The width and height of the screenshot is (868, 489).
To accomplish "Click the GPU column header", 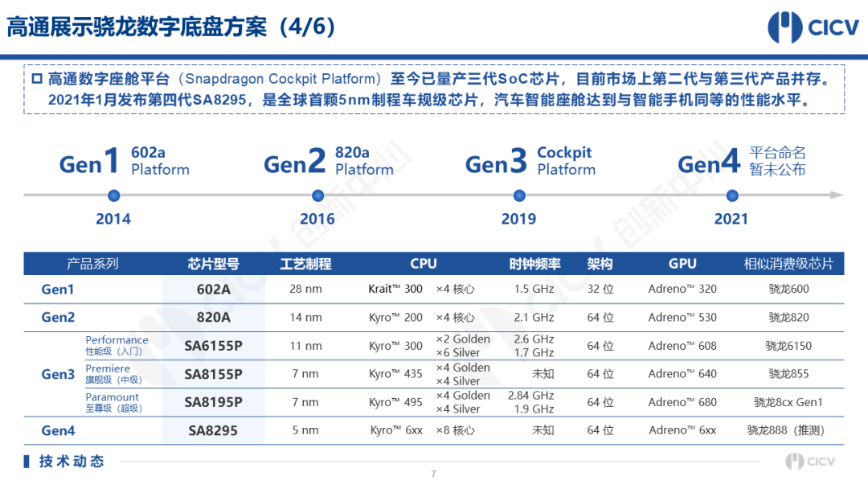I will click(682, 264).
